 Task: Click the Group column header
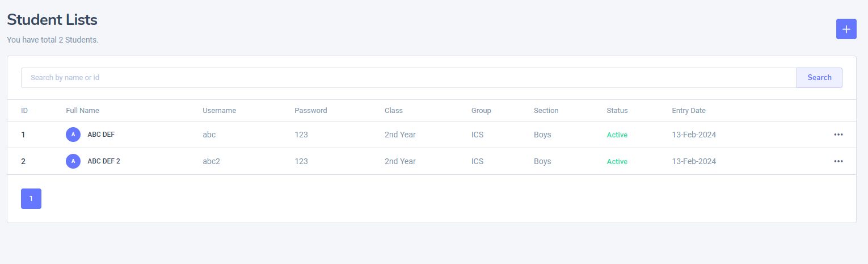coord(481,111)
